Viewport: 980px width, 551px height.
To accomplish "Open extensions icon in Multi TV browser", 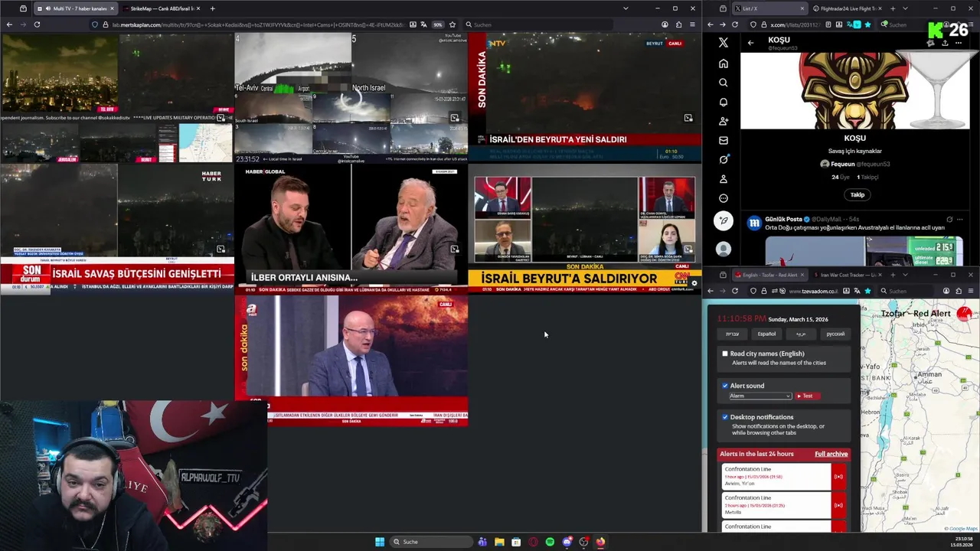I will click(678, 24).
